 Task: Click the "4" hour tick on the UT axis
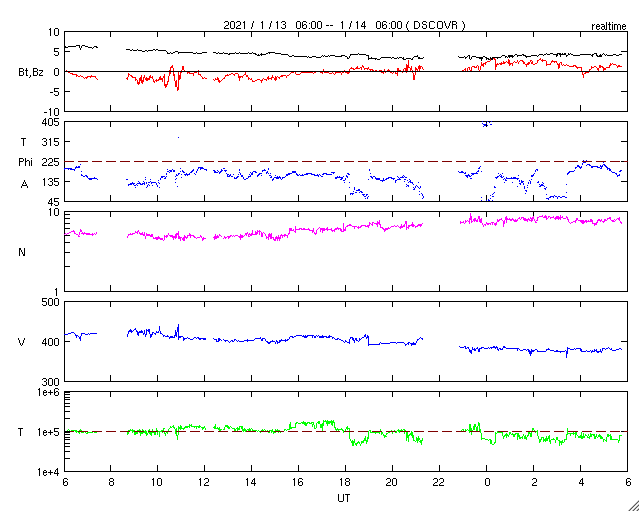coord(580,482)
